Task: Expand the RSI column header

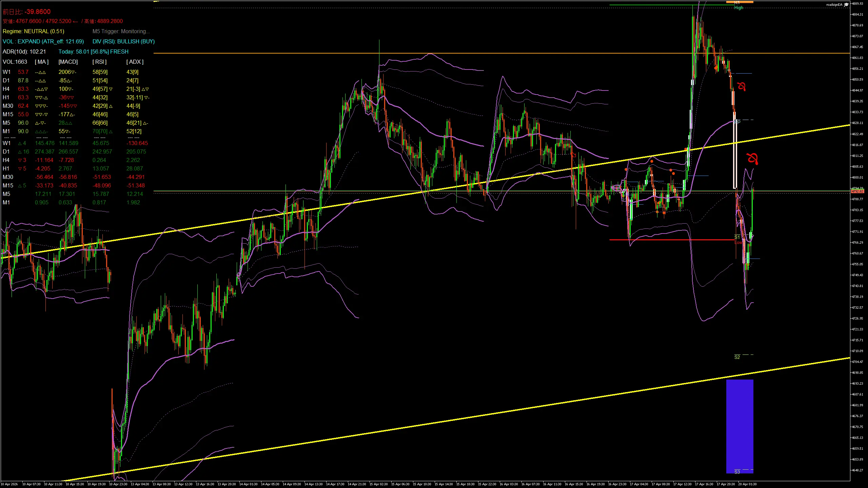Action: pyautogui.click(x=100, y=62)
